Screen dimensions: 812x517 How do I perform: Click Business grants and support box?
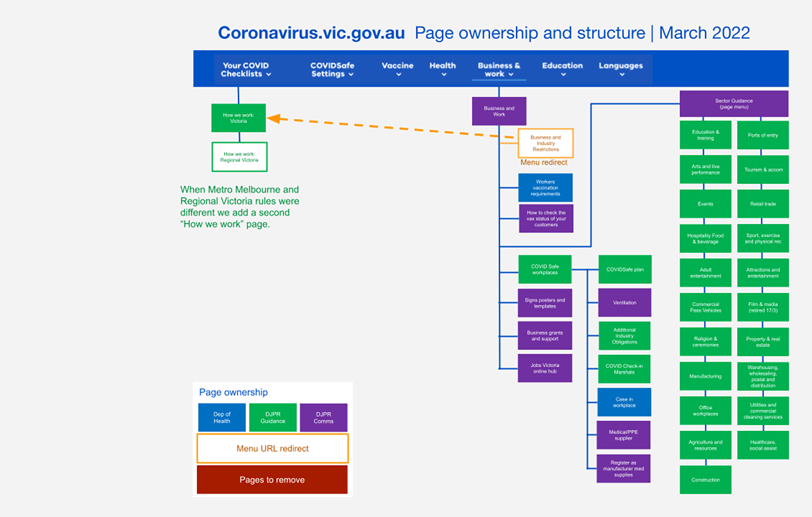click(545, 335)
